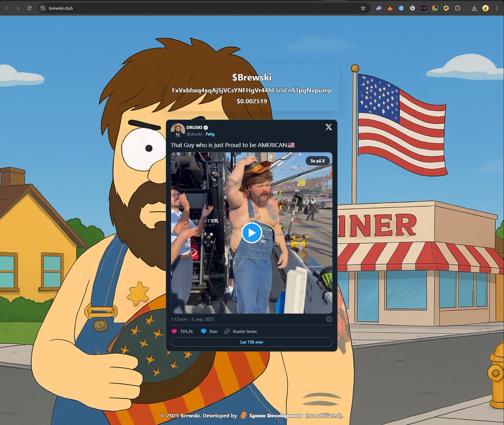
Task: Play the embedded tweet video
Action: pos(252,233)
